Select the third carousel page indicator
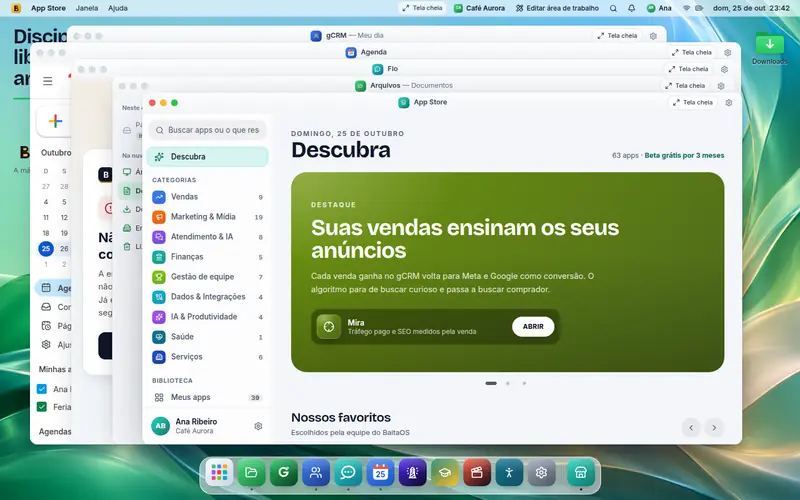 click(524, 383)
